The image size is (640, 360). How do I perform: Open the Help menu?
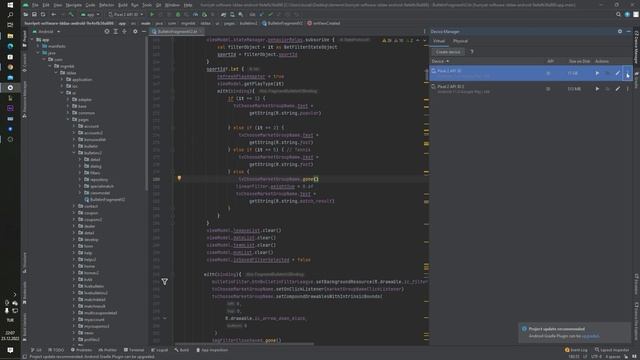[x=188, y=5]
